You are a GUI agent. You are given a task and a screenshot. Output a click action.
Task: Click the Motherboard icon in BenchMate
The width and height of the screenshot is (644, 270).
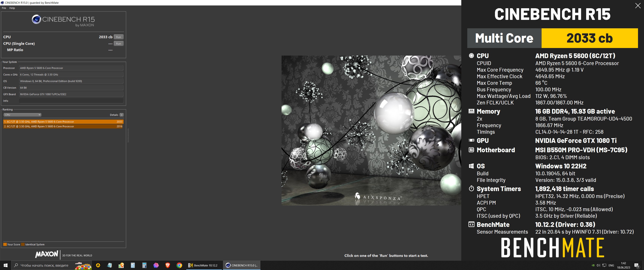pyautogui.click(x=471, y=150)
